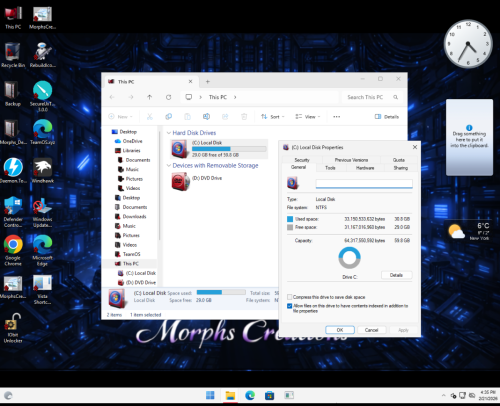Open the Sort dropdown
Viewport: 500px width, 406px height.
pos(273,117)
